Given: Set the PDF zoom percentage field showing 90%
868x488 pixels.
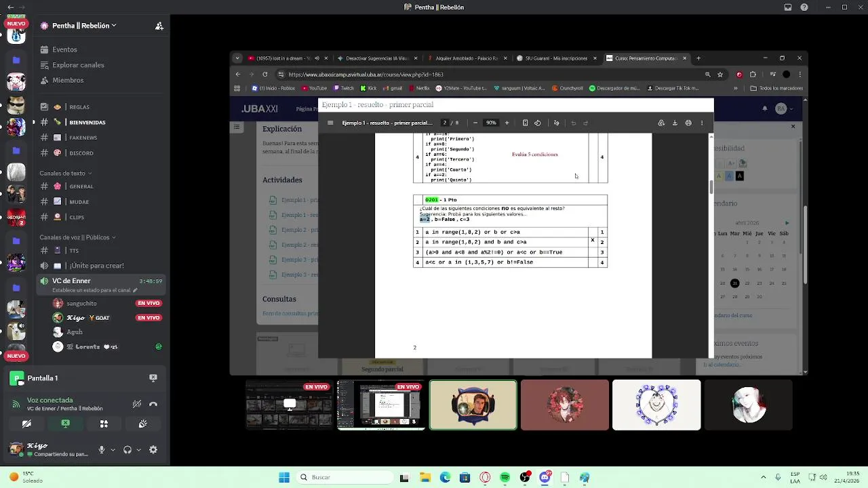Looking at the screenshot, I should click(x=491, y=123).
